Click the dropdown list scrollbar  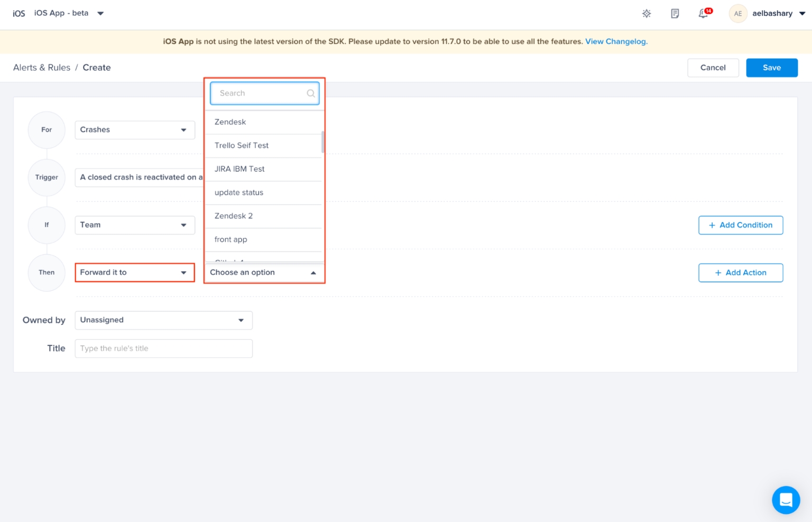(322, 142)
